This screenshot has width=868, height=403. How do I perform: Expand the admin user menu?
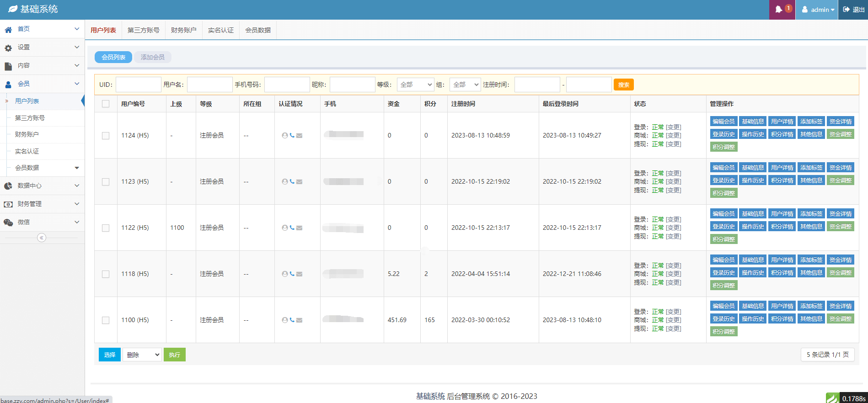[x=819, y=10]
